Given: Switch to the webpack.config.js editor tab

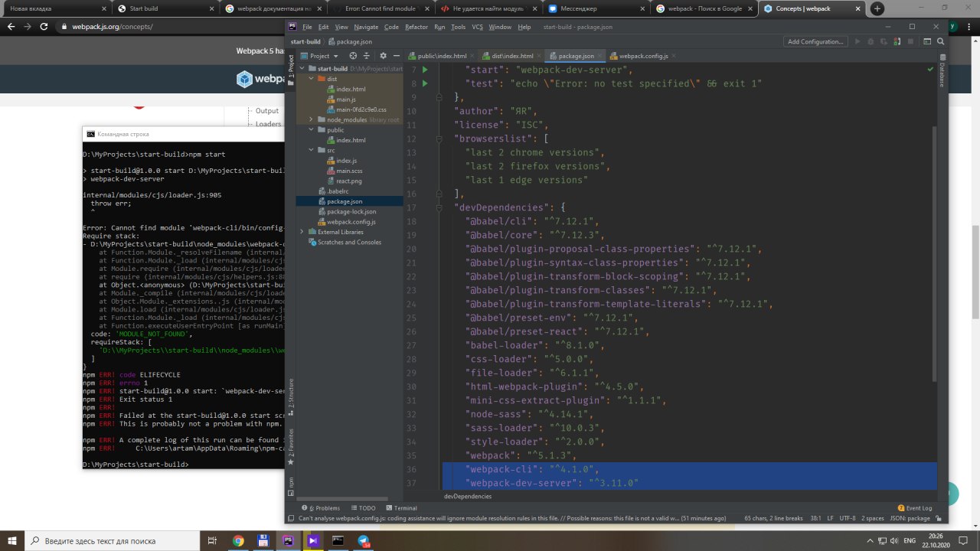Looking at the screenshot, I should click(x=642, y=56).
